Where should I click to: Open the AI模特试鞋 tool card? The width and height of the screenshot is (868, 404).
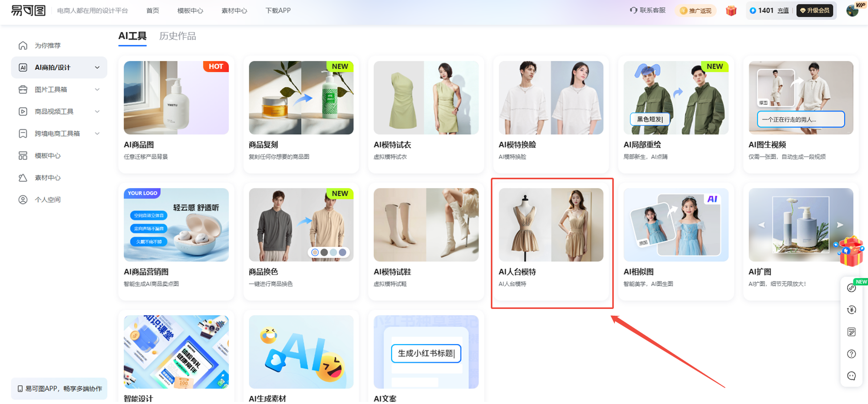tap(426, 242)
